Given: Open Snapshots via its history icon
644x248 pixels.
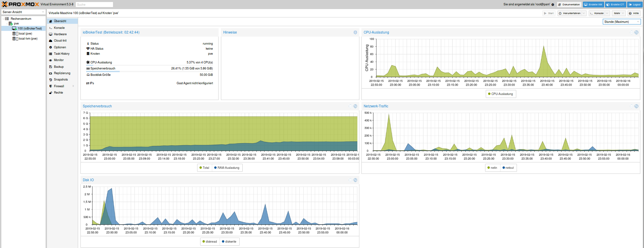Looking at the screenshot, I should 51,80.
